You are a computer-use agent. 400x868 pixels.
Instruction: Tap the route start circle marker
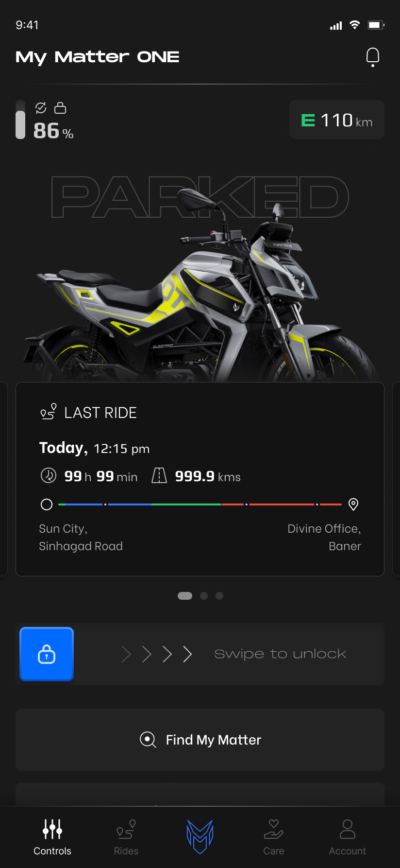click(x=47, y=504)
